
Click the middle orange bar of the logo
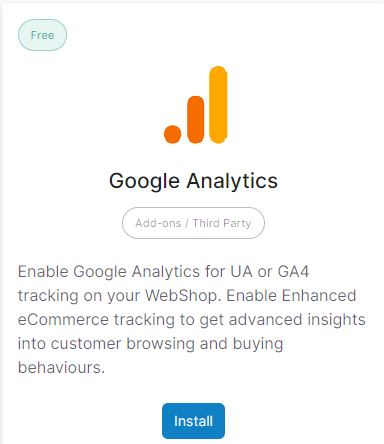point(196,120)
